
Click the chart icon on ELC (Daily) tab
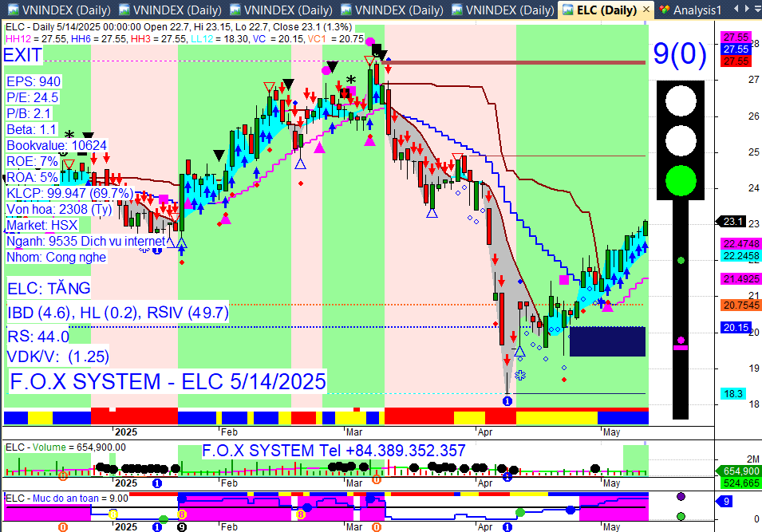[567, 10]
